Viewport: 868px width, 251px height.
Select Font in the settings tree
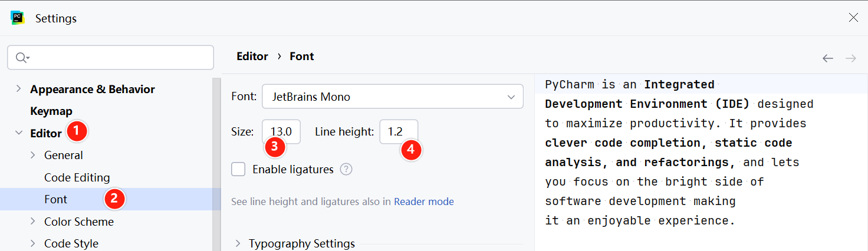(56, 199)
